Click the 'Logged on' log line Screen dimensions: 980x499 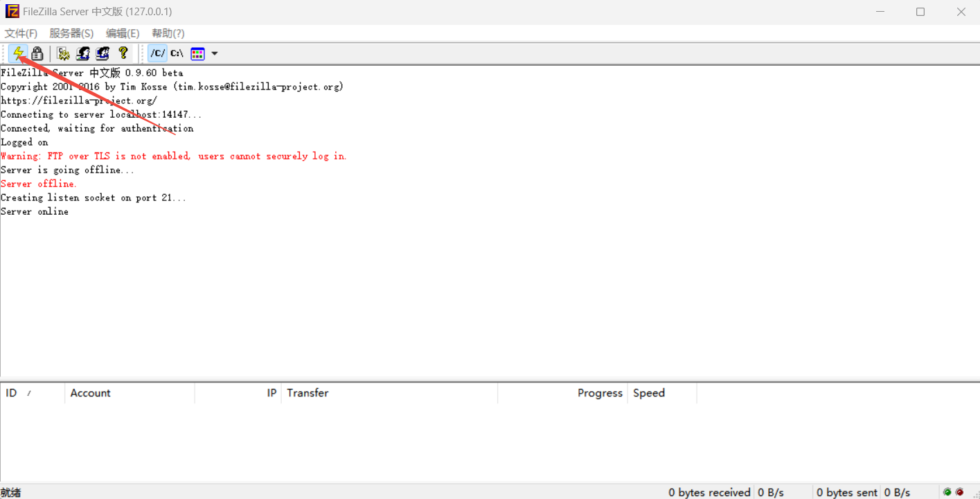(x=24, y=142)
